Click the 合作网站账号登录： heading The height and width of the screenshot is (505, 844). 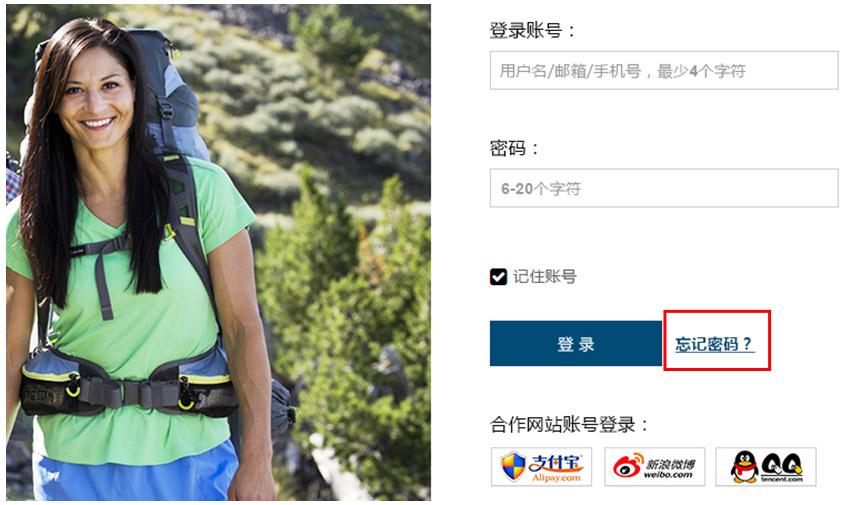569,425
